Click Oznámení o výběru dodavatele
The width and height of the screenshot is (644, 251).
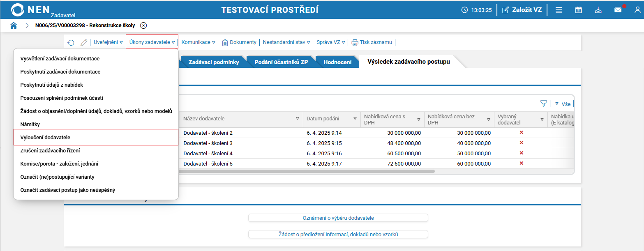click(x=338, y=218)
